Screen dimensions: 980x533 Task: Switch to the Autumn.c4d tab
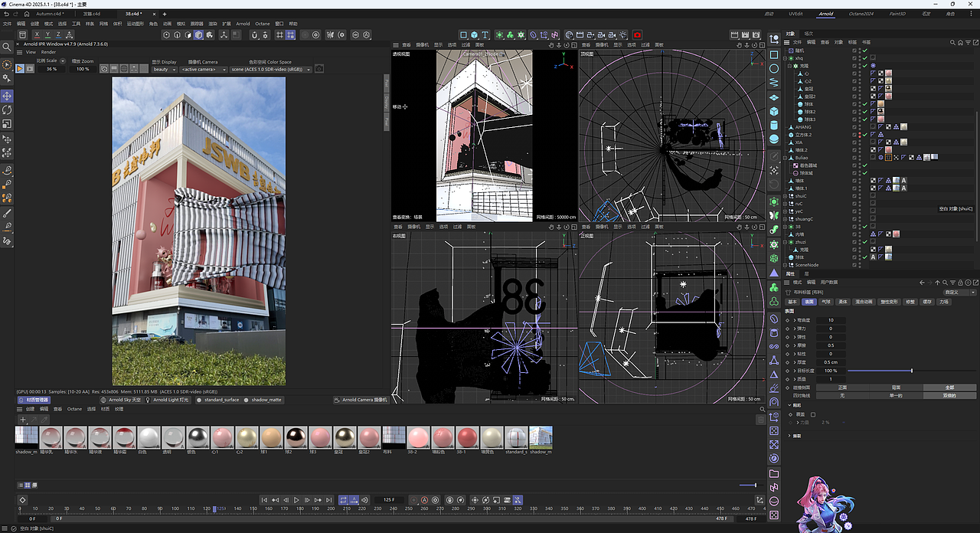(x=51, y=14)
